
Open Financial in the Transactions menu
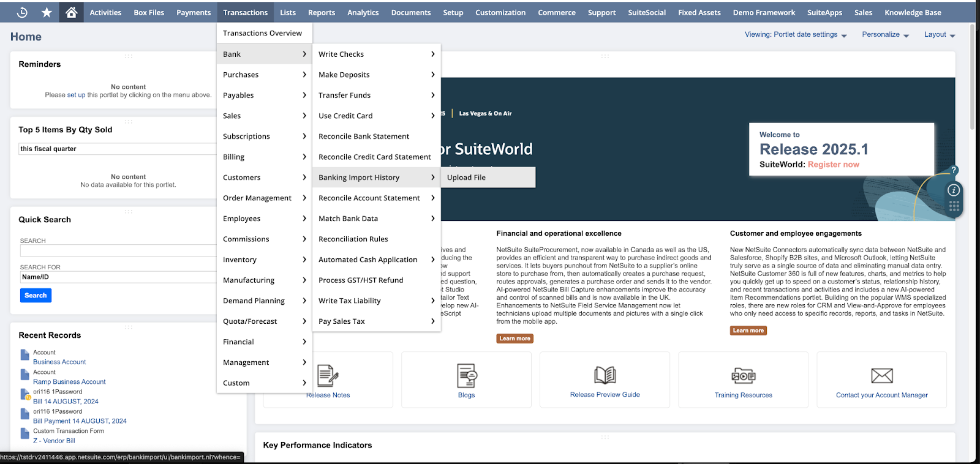265,342
